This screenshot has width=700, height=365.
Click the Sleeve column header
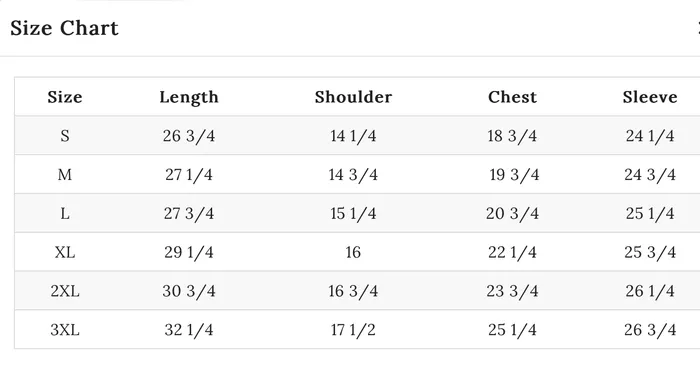[650, 97]
